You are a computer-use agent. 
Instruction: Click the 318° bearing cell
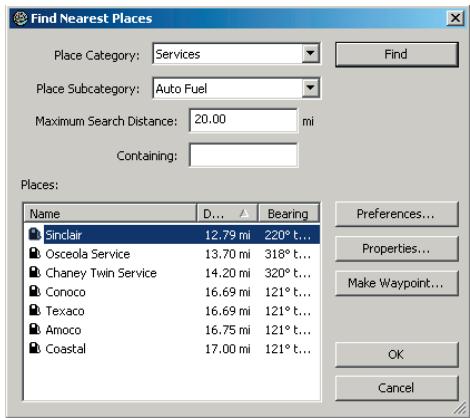(288, 254)
